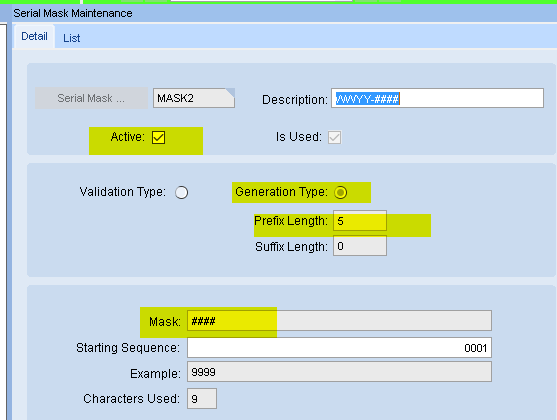Viewport: 557px width, 420px height.
Task: Click the blue corner marker on MASK2 field
Action: [x=231, y=92]
